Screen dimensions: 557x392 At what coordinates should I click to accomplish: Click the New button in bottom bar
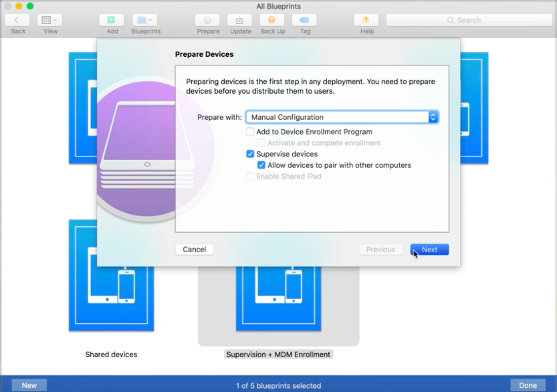[29, 385]
